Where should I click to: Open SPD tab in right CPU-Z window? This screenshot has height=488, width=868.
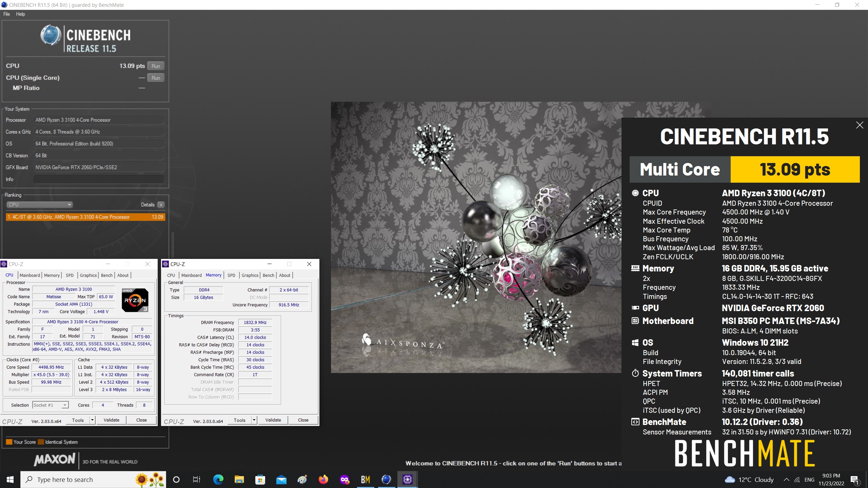pos(231,275)
